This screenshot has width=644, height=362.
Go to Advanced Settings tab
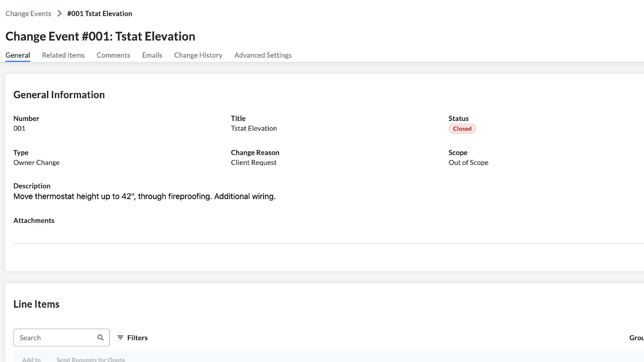tap(263, 55)
